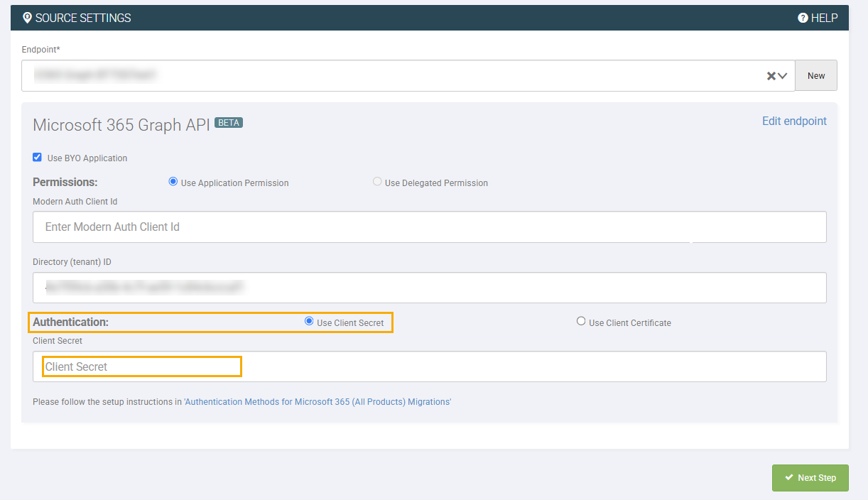Choose Use Client Certificate authentication
Viewport: 868px width, 500px height.
581,322
